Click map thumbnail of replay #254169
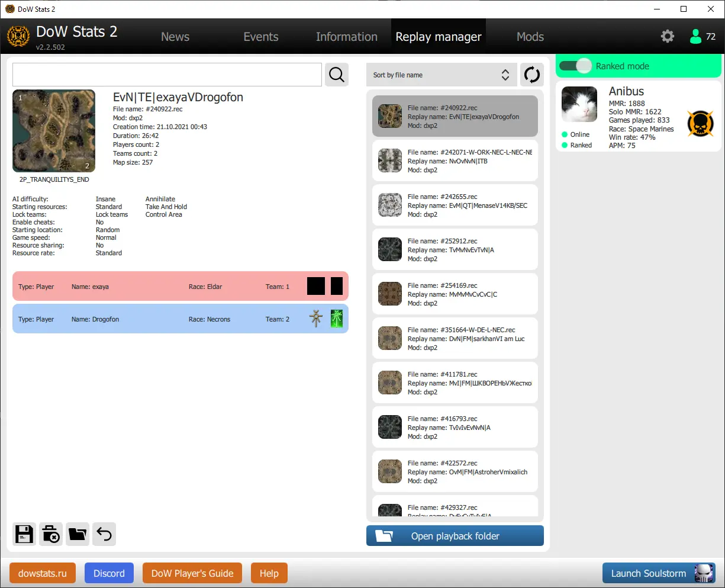The width and height of the screenshot is (725, 588). point(390,294)
